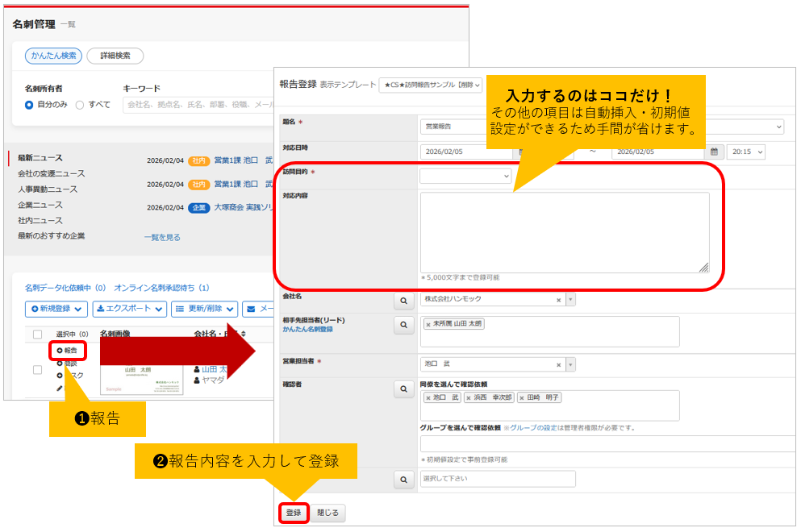Screen dimensions: 801x532
Task: Expand the 新規登録 dropdown button
Action: click(x=56, y=309)
